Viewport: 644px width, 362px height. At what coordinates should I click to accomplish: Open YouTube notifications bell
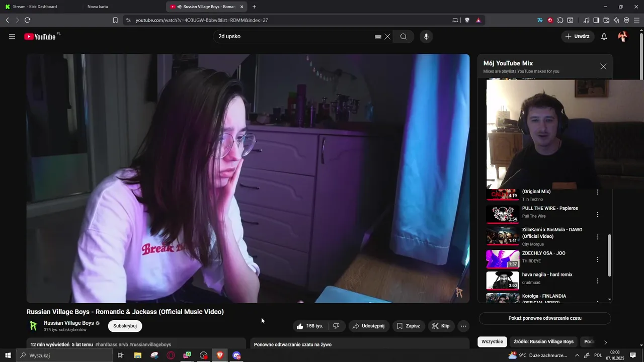pos(604,37)
